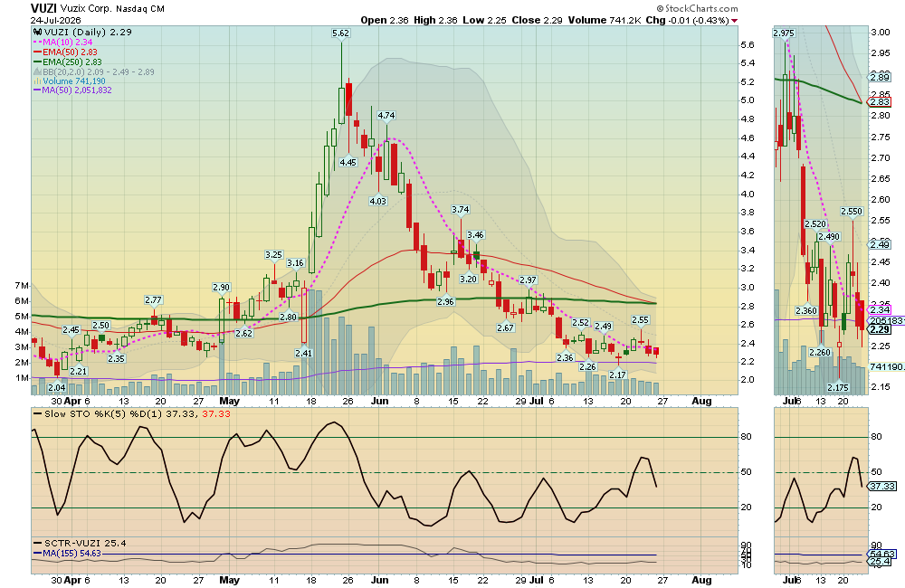The width and height of the screenshot is (905, 588).
Task: Select the Close 2.29 header value
Action: 537,20
